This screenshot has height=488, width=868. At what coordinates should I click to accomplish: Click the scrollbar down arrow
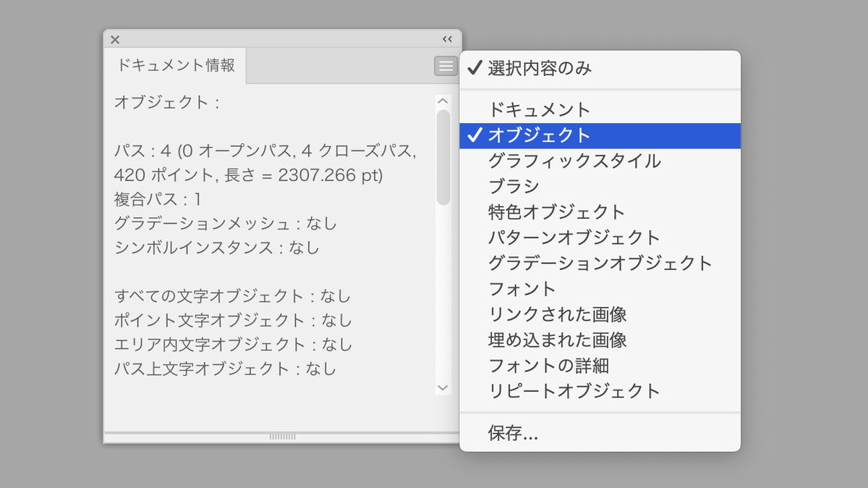[x=443, y=388]
